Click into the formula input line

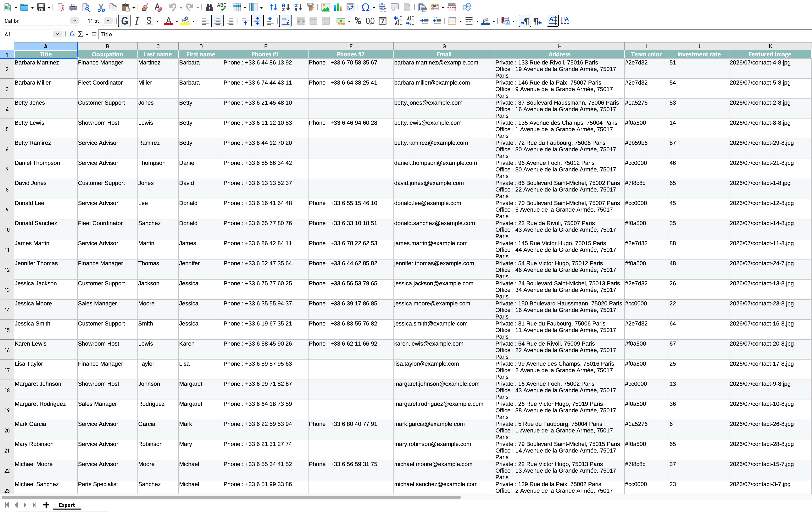(x=455, y=34)
